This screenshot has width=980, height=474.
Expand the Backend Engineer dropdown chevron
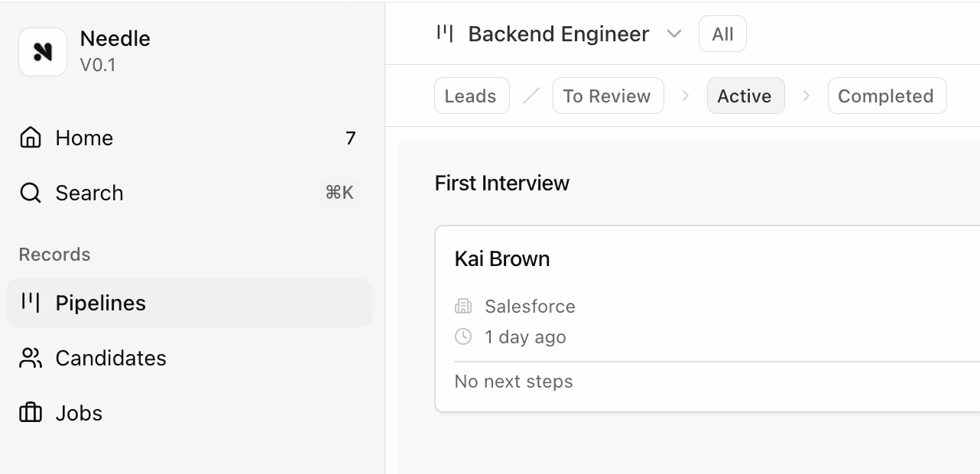point(673,34)
